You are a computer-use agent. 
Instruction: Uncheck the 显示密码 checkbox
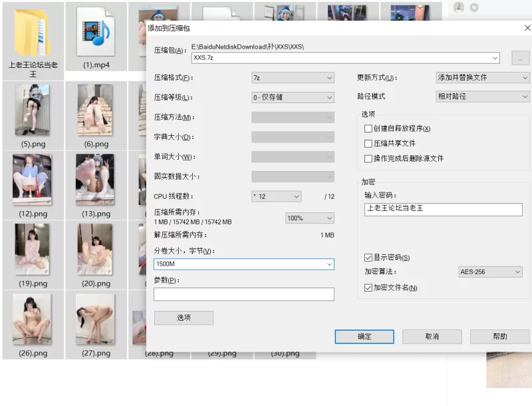click(x=368, y=258)
